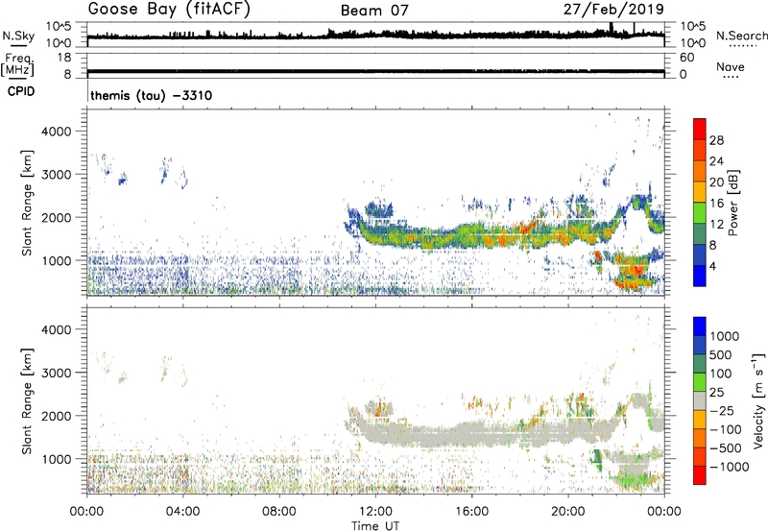This screenshot has height=532, width=768.
Task: Click the "20" label on Power color bar
Action: tap(716, 182)
